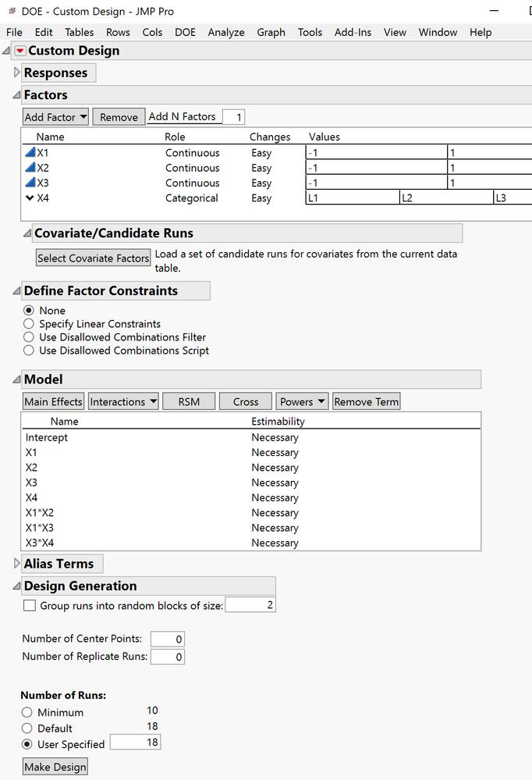Screen dimensions: 532x780
Task: Expand the Alias Terms section
Action: tap(16, 563)
